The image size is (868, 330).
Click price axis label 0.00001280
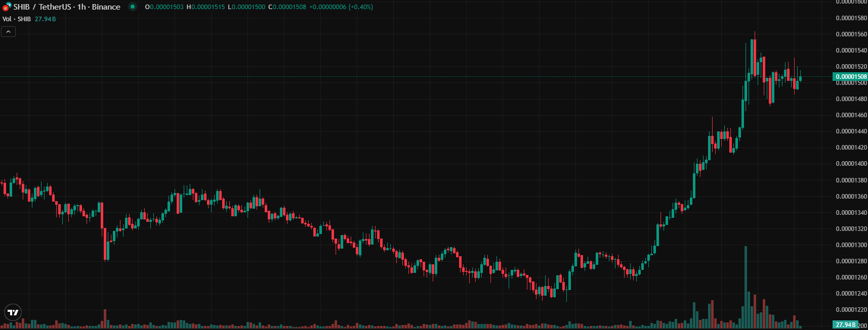[x=851, y=261]
